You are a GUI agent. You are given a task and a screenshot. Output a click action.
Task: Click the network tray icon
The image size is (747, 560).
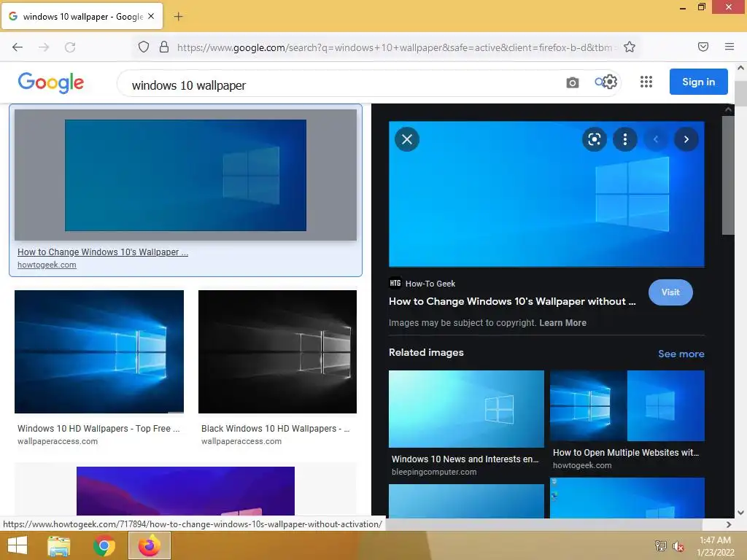click(x=661, y=545)
